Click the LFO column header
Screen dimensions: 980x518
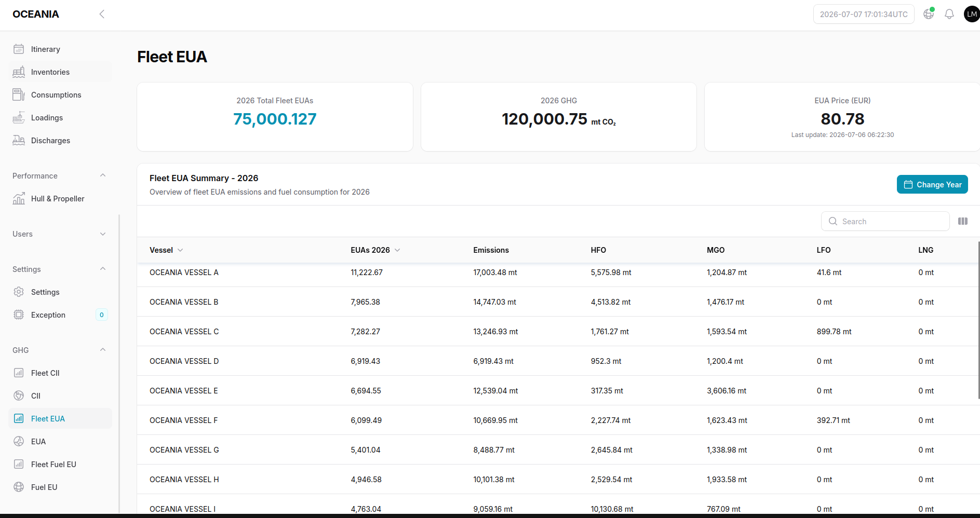click(x=824, y=250)
